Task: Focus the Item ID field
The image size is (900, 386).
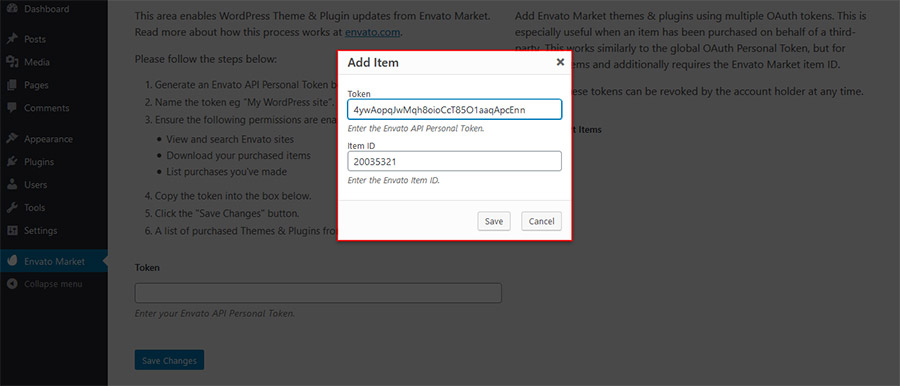Action: [x=455, y=161]
